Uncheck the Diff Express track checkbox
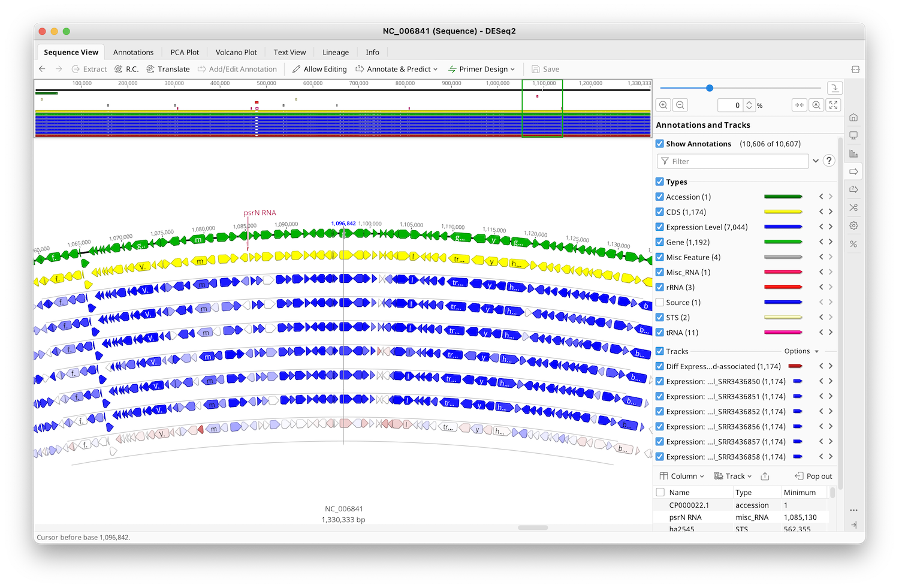This screenshot has height=588, width=899. click(660, 366)
